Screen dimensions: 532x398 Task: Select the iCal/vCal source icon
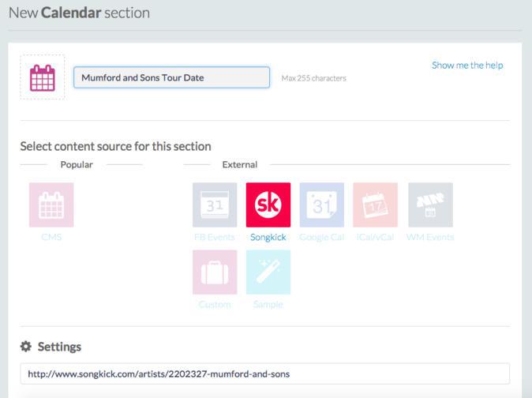tap(375, 205)
